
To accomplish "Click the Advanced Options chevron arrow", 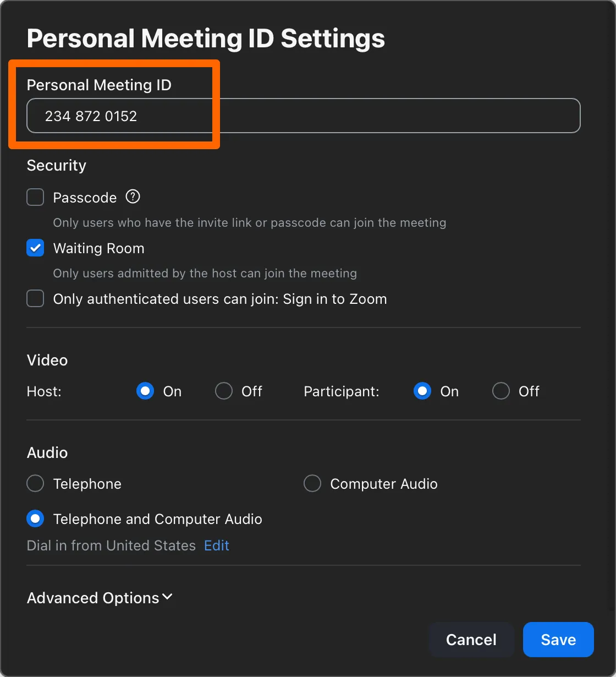I will 167,597.
